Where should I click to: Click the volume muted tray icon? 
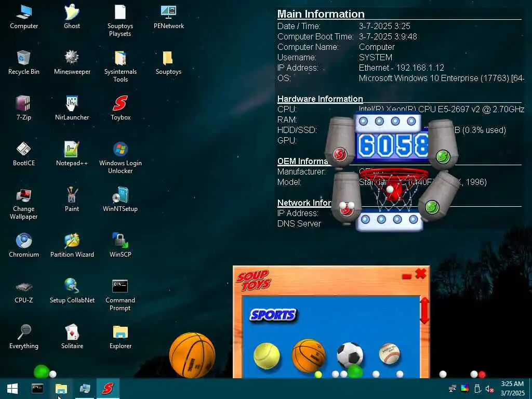click(x=489, y=389)
